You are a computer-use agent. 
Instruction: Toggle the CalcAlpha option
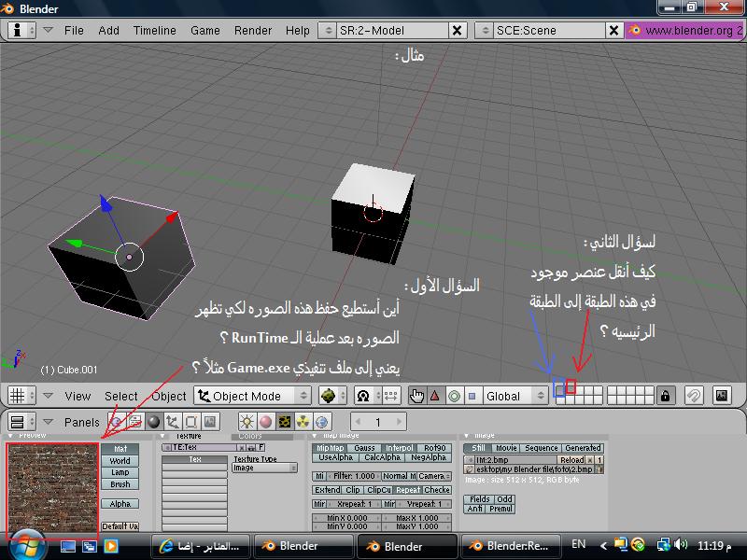pyautogui.click(x=382, y=457)
